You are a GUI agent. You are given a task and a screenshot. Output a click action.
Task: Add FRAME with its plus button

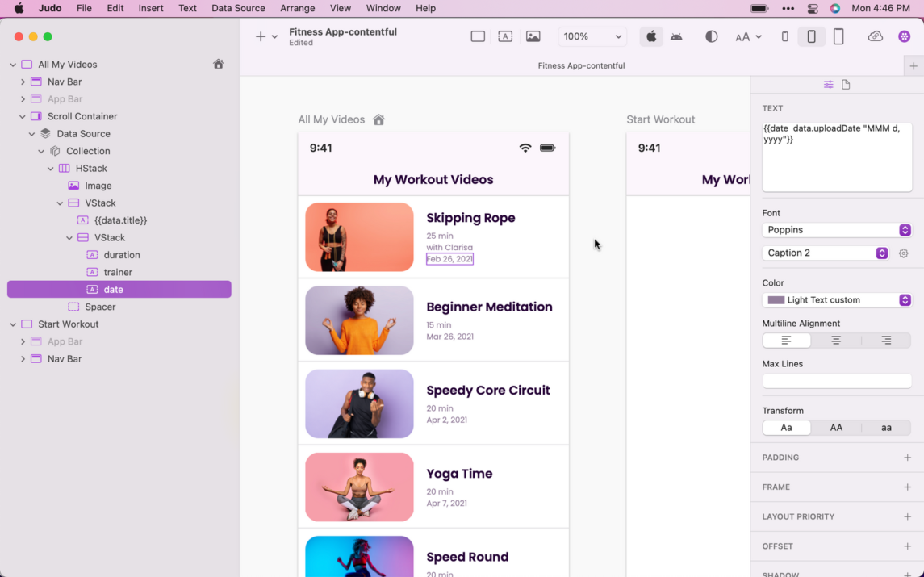[x=908, y=487]
